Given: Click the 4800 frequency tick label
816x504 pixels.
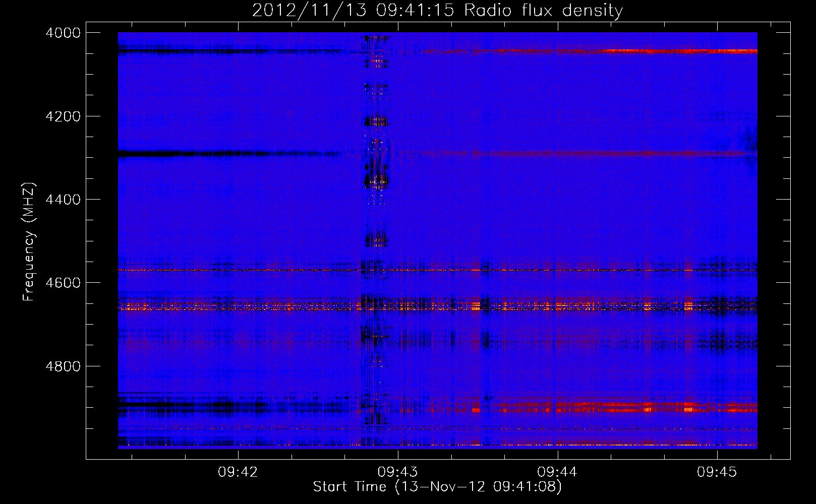Looking at the screenshot, I should click(x=63, y=366).
